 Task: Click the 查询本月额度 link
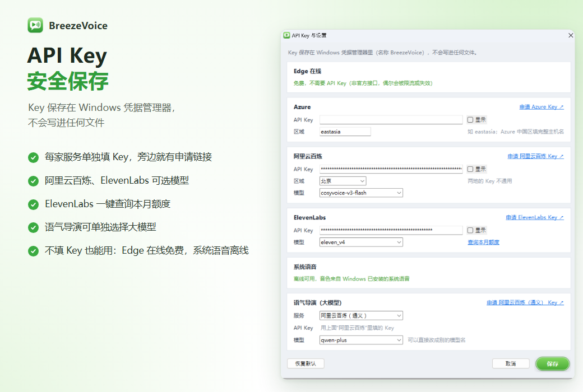(483, 242)
